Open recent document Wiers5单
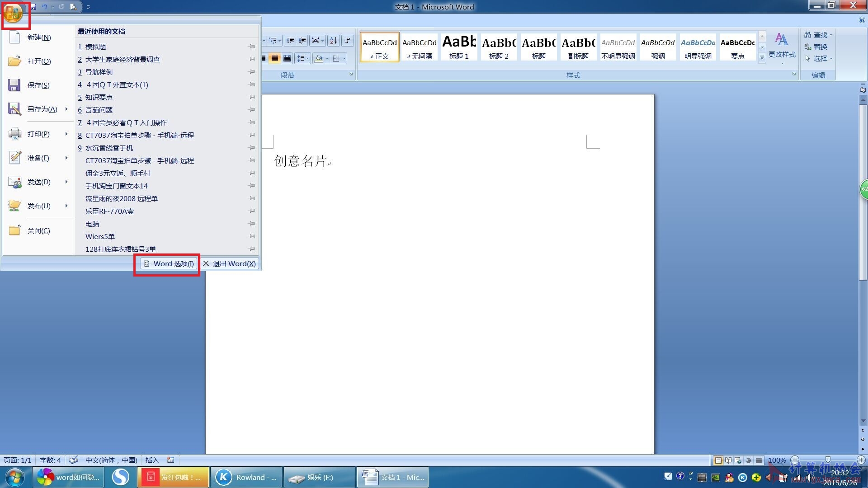Viewport: 868px width, 488px height. point(100,237)
